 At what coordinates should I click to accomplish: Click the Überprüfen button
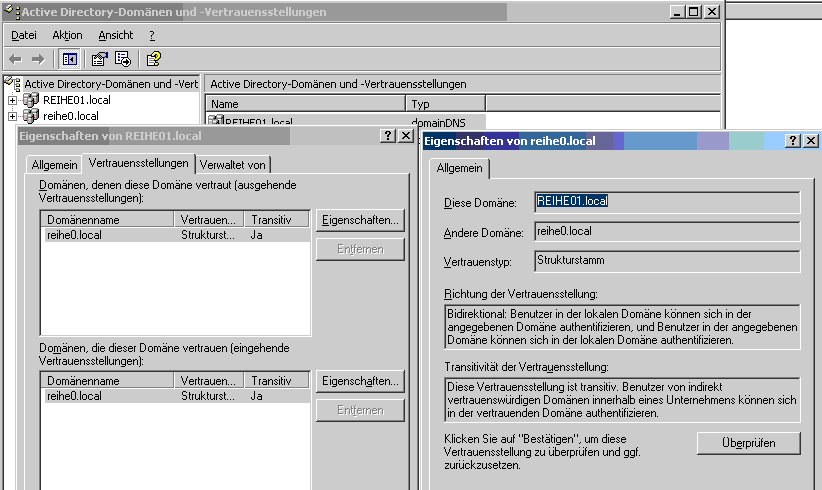(x=749, y=443)
